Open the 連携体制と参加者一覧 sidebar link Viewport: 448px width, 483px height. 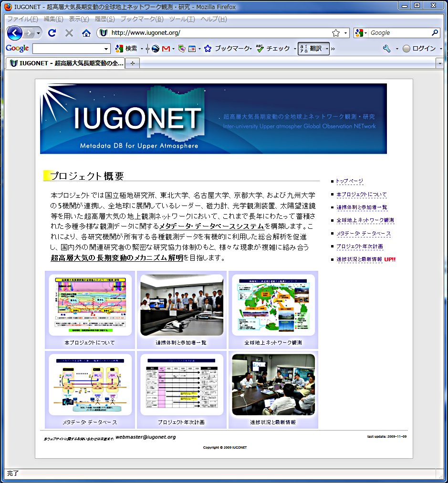362,207
